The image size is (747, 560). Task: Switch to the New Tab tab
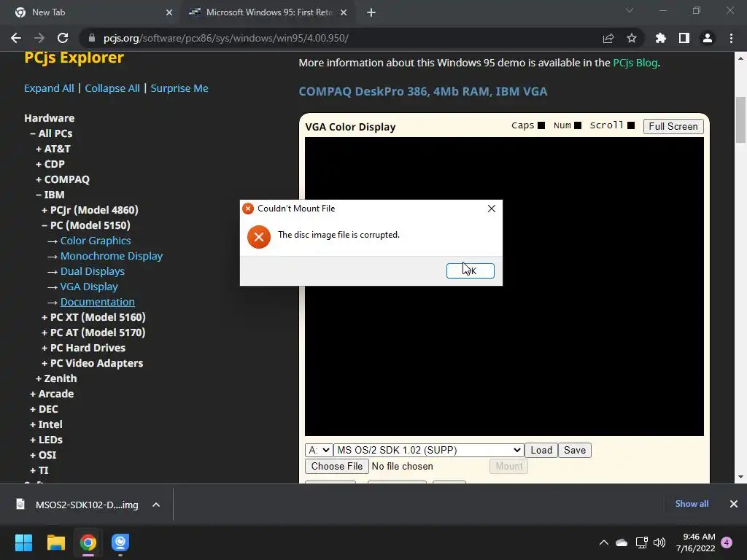90,12
